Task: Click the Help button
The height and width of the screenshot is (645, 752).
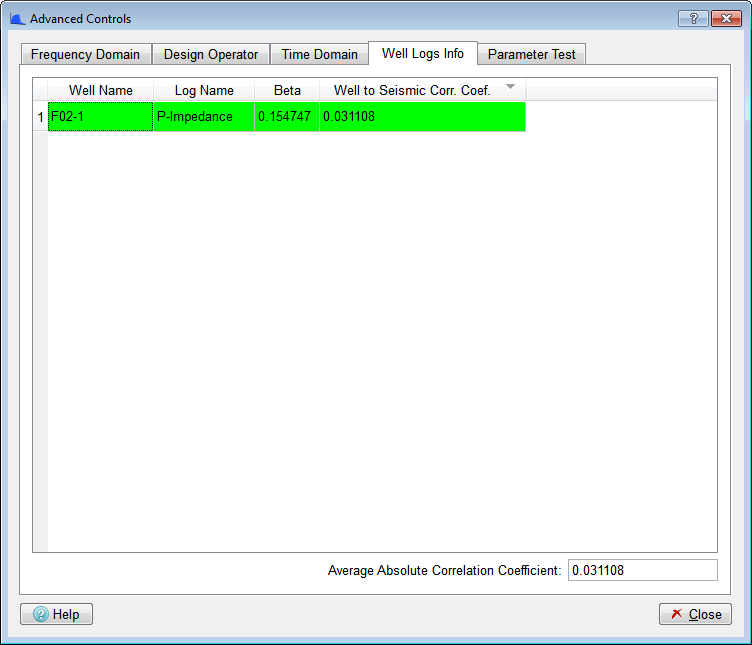Action: tap(57, 614)
